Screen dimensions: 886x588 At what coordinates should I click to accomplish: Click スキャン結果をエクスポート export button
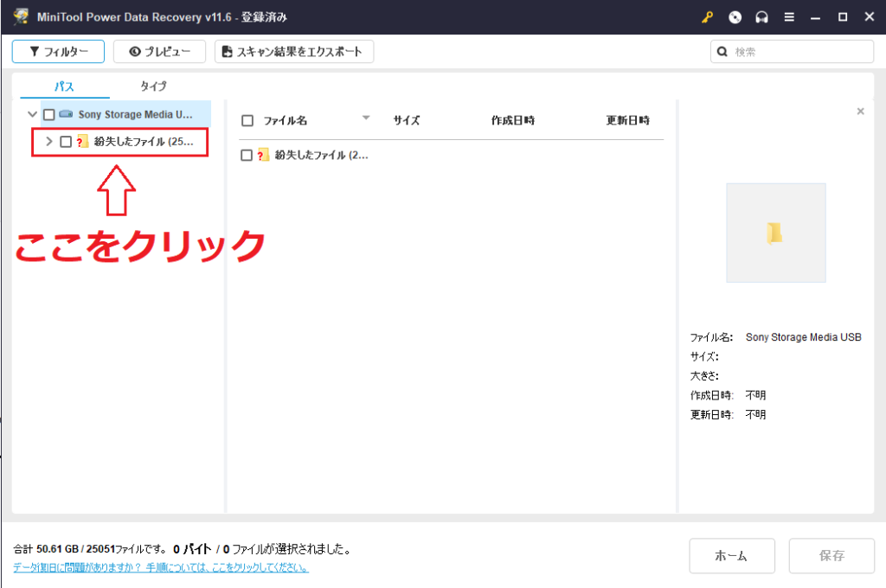pyautogui.click(x=294, y=51)
